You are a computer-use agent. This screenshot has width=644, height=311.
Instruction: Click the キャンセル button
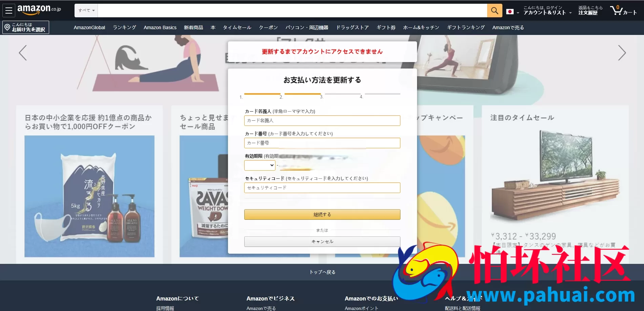[322, 241]
